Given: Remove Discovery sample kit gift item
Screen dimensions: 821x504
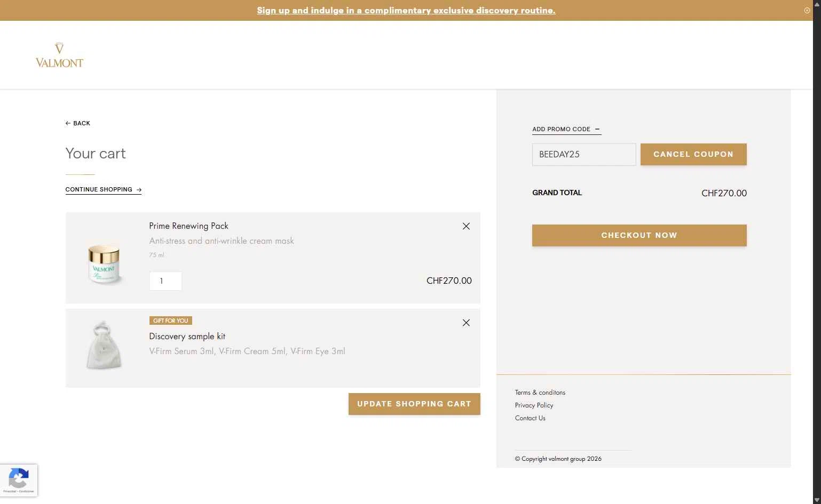Looking at the screenshot, I should tap(466, 323).
